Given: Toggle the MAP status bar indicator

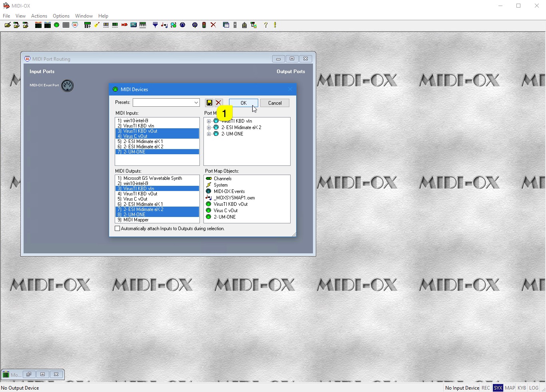Looking at the screenshot, I should pyautogui.click(x=510, y=388).
